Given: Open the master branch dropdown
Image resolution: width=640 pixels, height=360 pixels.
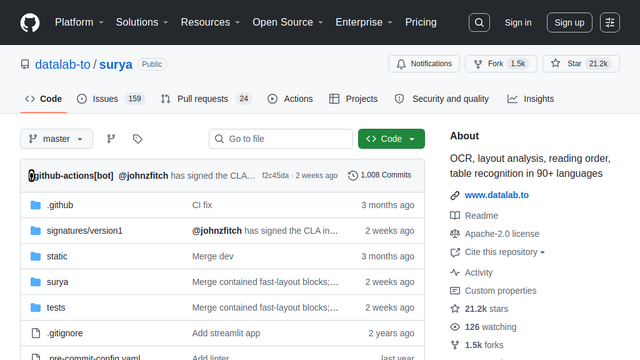Looking at the screenshot, I should point(56,139).
